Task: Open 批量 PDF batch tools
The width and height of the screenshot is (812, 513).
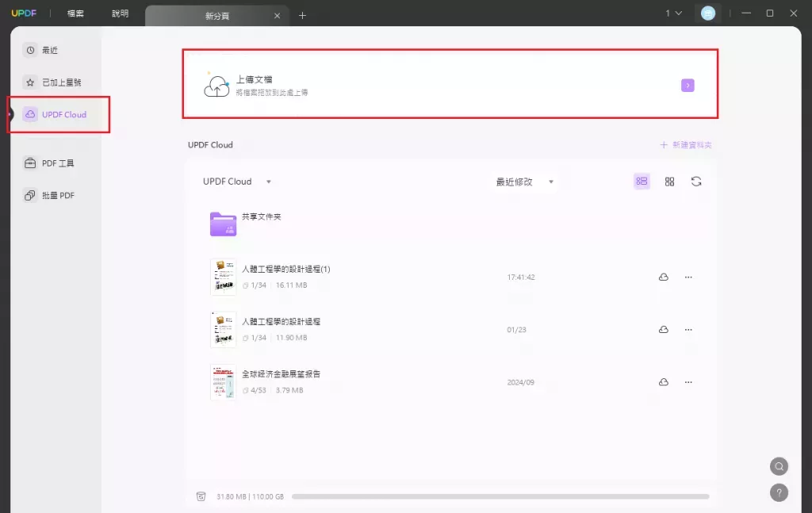Action: tap(50, 195)
